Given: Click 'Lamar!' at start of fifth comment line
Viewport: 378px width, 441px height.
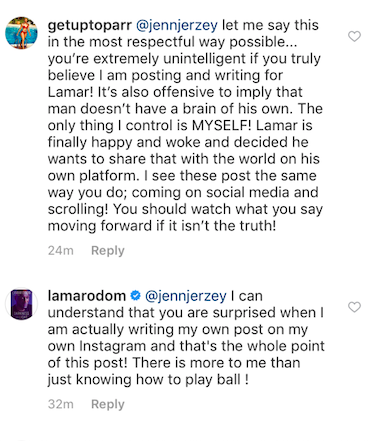Looking at the screenshot, I should (71, 92).
